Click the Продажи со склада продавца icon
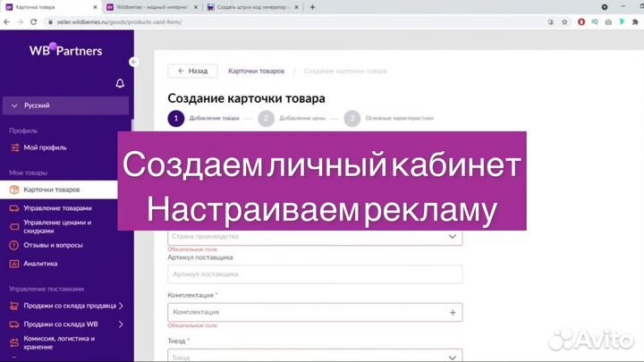644x362 pixels. click(x=14, y=306)
